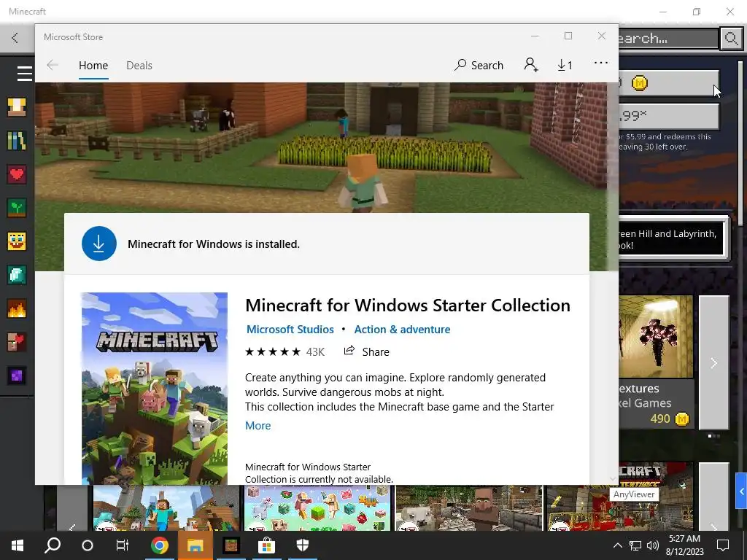Select the fire sidebar icon
Viewport: 747px width, 560px height.
tap(17, 309)
